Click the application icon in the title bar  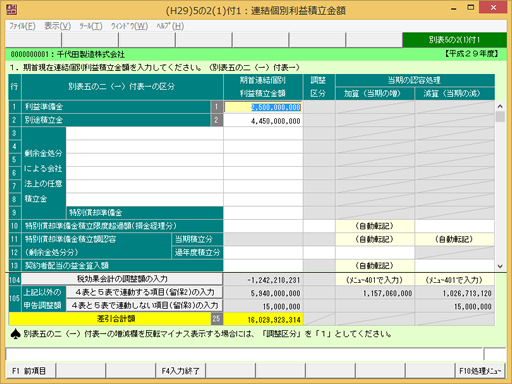[11, 9]
